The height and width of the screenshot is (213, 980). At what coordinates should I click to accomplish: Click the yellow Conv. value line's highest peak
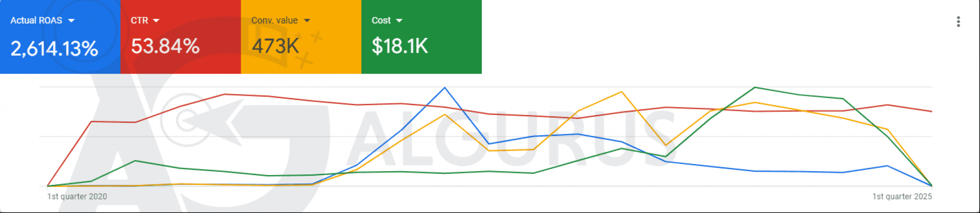click(x=621, y=92)
